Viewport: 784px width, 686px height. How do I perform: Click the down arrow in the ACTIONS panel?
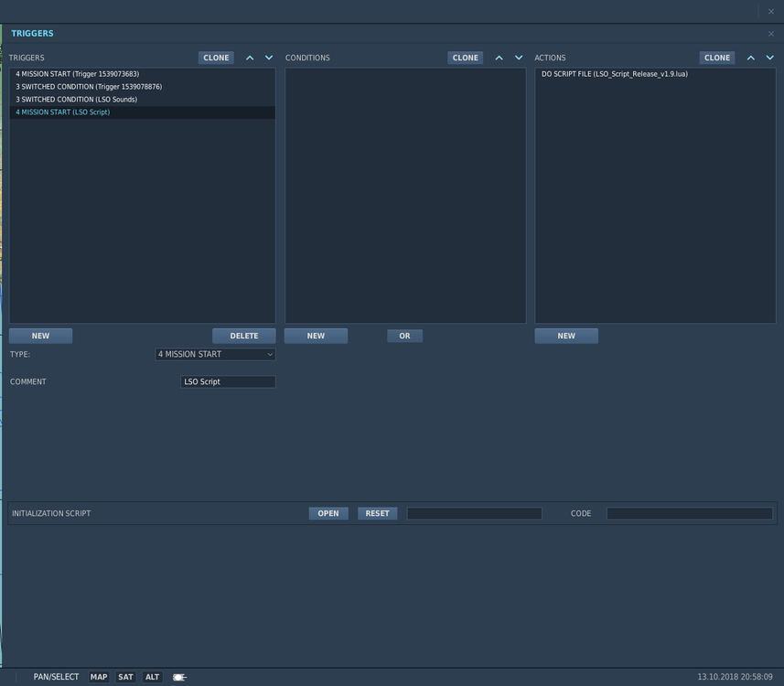click(768, 57)
